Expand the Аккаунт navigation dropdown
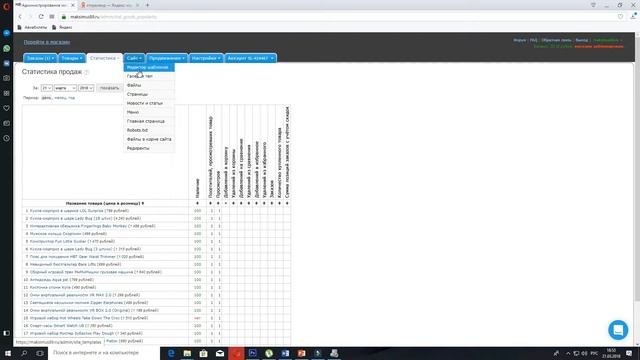Screen dimensions: 640x360 tap(250, 58)
